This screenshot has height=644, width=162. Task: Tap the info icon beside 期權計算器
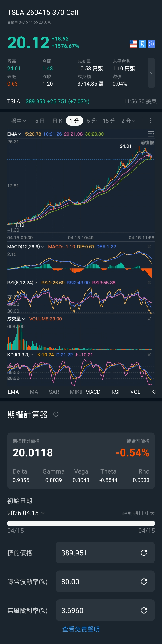(56, 414)
